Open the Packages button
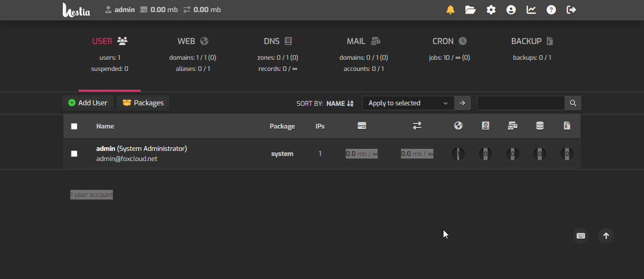The width and height of the screenshot is (644, 279). 143,103
